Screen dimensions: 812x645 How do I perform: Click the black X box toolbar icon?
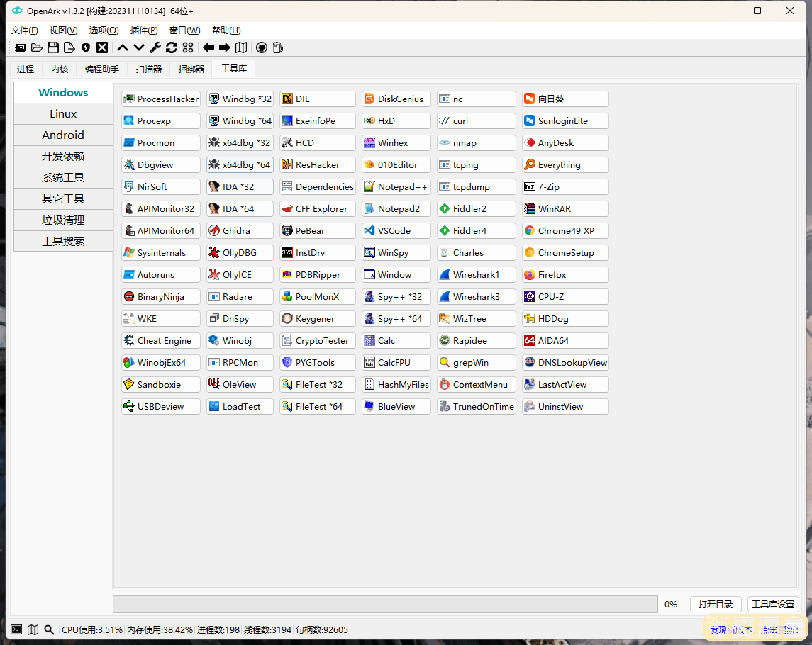(x=103, y=47)
